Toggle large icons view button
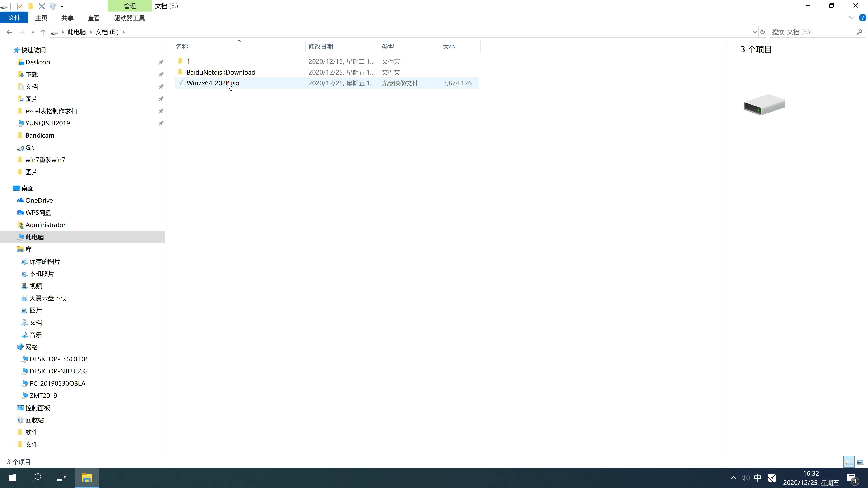The height and width of the screenshot is (488, 868). [x=860, y=461]
